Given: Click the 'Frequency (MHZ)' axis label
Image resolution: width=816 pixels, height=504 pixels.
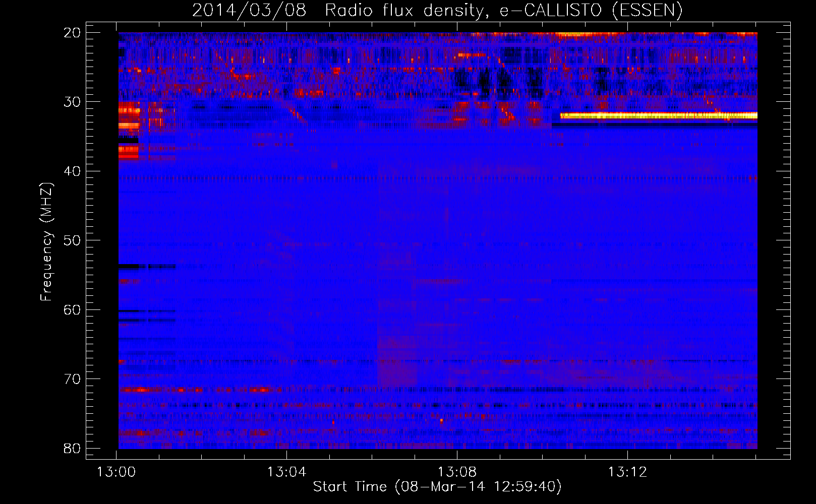Looking at the screenshot, I should (46, 241).
